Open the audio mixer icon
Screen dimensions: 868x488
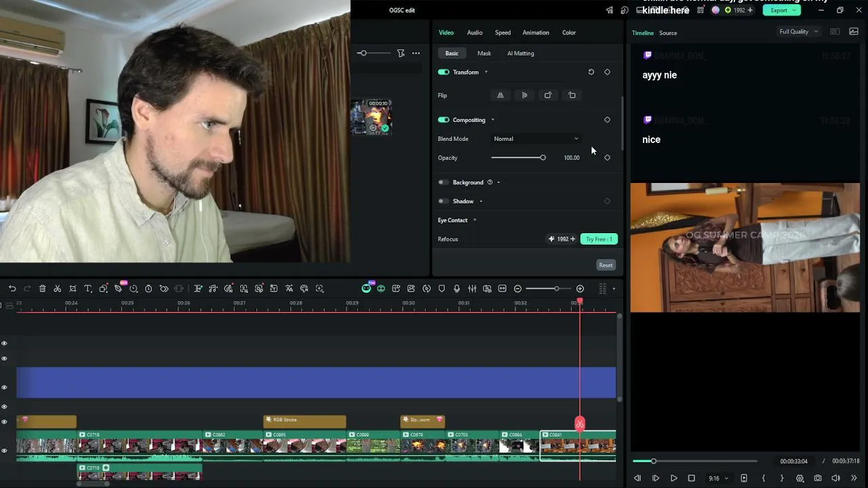click(x=472, y=289)
